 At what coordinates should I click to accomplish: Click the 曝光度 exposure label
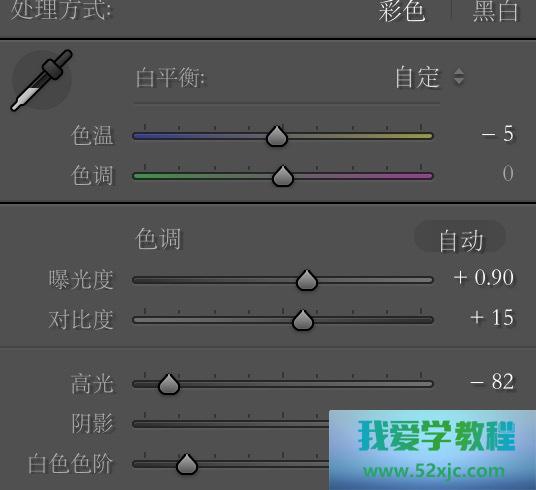[81, 280]
